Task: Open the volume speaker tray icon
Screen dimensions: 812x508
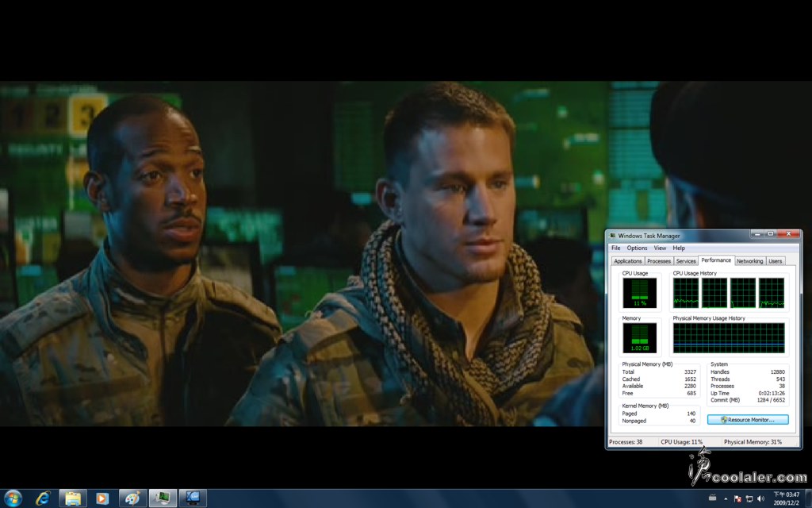Action: [x=760, y=498]
